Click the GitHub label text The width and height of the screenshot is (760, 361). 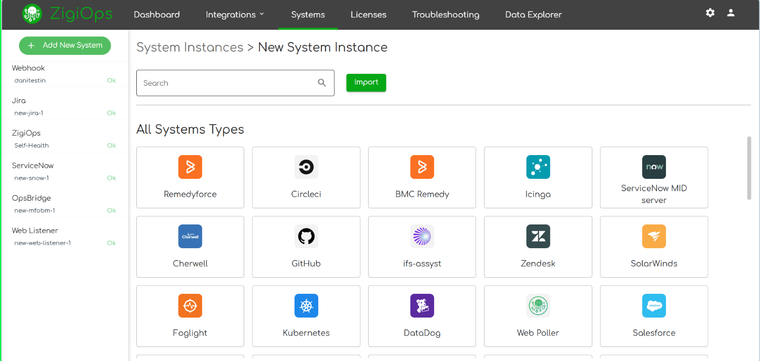click(306, 264)
